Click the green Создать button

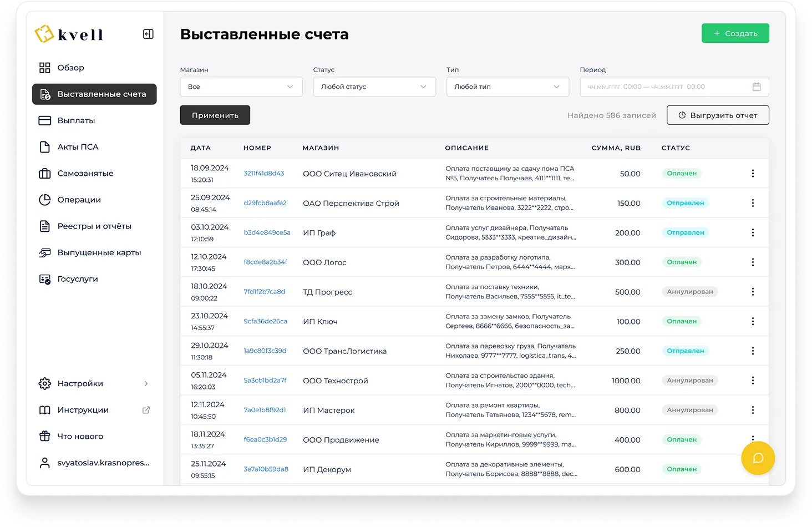735,33
